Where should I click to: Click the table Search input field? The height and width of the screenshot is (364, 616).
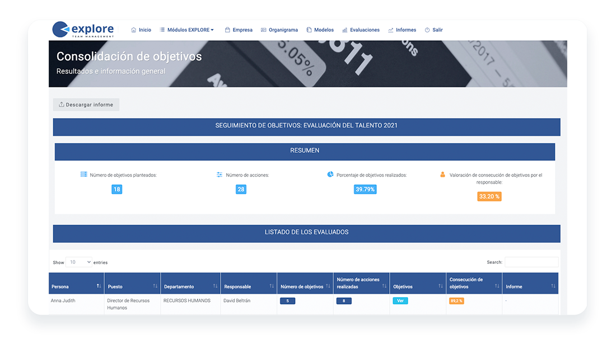tap(531, 262)
